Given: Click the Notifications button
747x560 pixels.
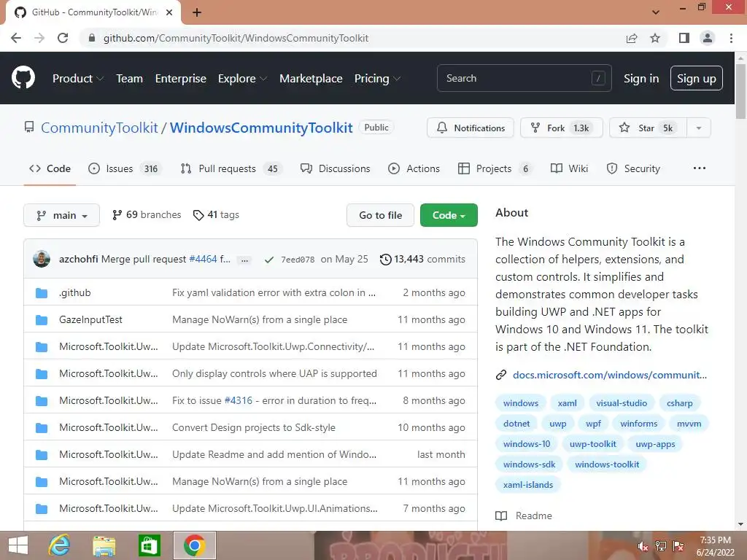Looking at the screenshot, I should [x=471, y=128].
